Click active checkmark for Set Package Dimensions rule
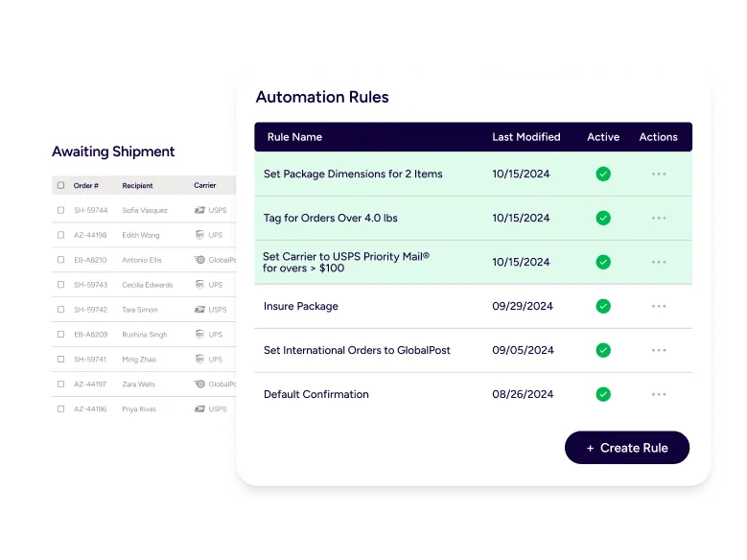The height and width of the screenshot is (560, 747). [x=603, y=174]
